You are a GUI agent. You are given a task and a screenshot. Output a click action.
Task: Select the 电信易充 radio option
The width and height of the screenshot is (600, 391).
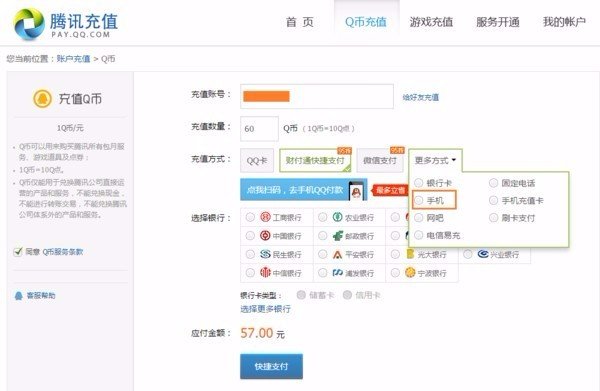[419, 235]
